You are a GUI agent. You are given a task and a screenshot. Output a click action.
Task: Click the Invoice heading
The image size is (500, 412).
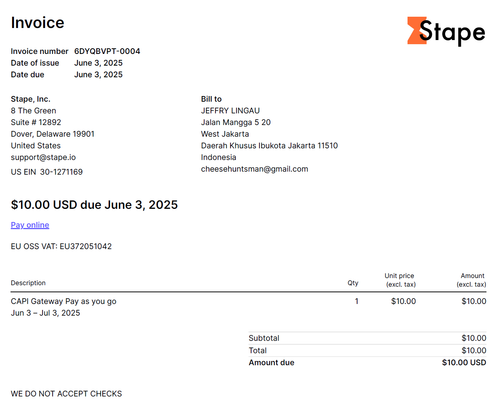[x=37, y=23]
